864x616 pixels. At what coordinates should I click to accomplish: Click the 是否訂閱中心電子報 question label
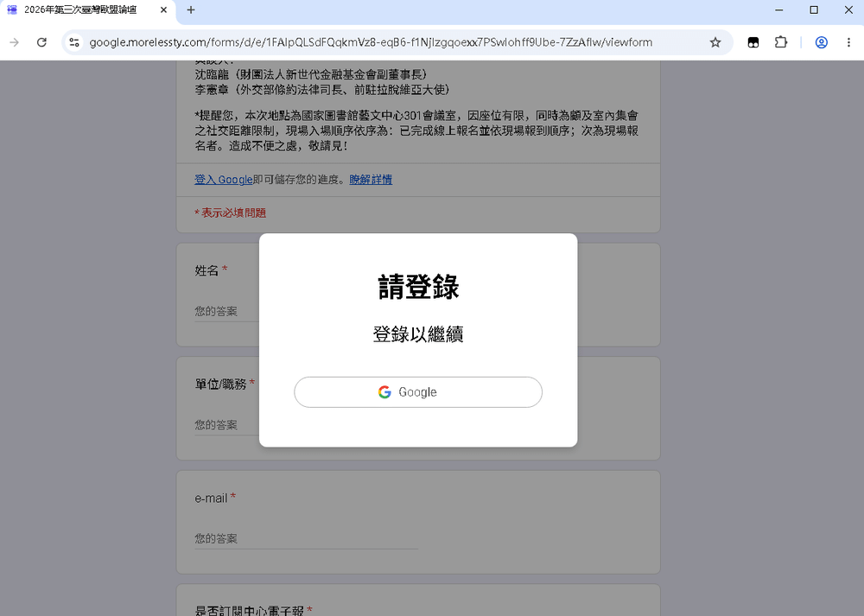pyautogui.click(x=253, y=610)
